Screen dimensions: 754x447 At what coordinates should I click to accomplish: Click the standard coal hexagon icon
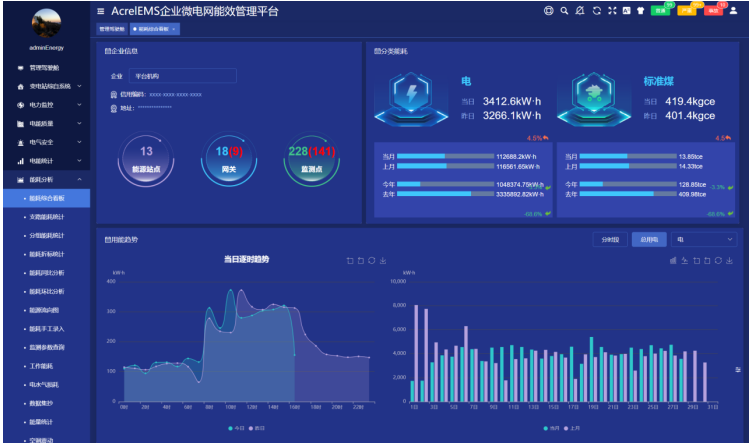594,99
